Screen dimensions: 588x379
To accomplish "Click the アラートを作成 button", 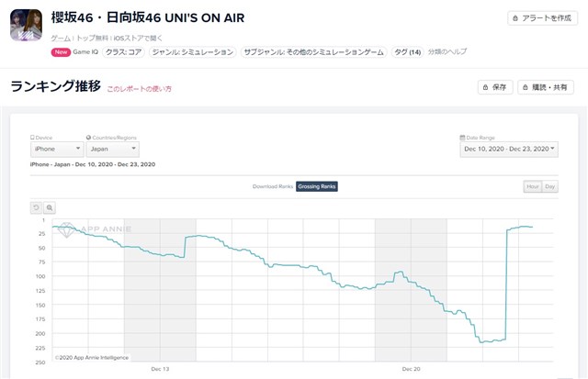I will [x=542, y=18].
